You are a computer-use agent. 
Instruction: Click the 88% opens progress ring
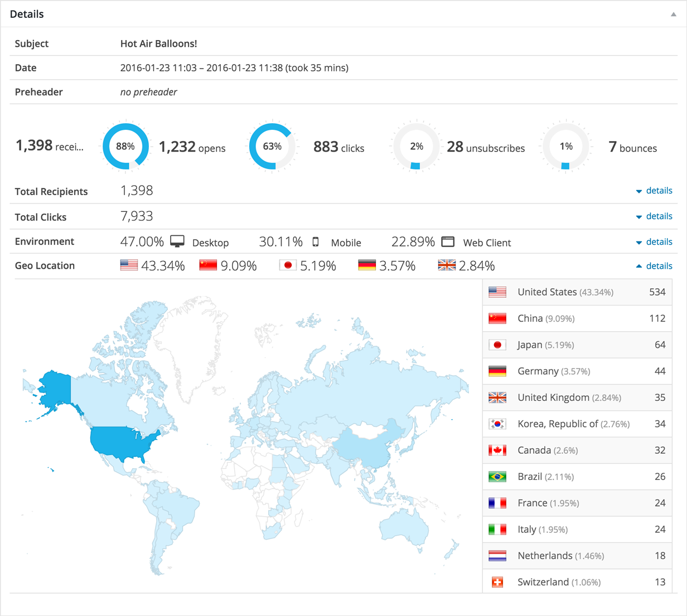click(125, 147)
